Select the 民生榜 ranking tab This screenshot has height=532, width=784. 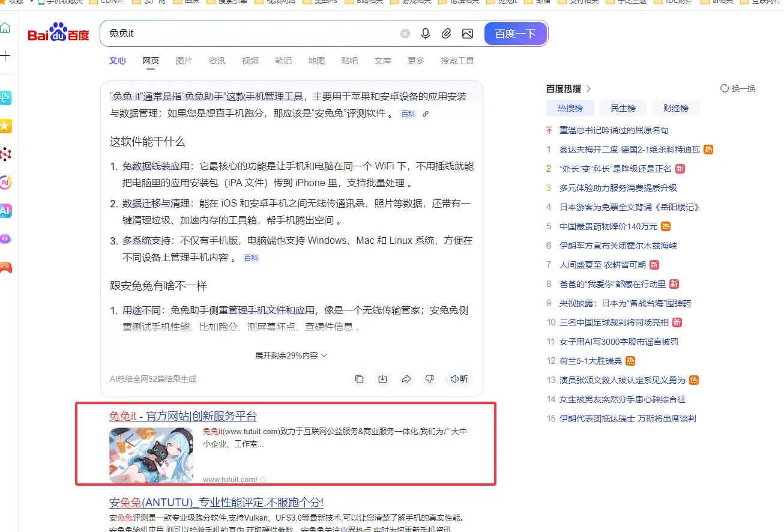coord(623,108)
